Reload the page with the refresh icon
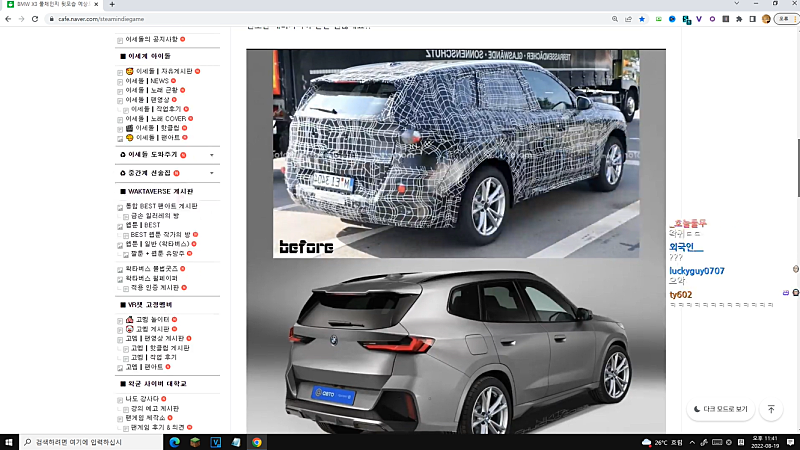The width and height of the screenshot is (800, 450). click(35, 19)
